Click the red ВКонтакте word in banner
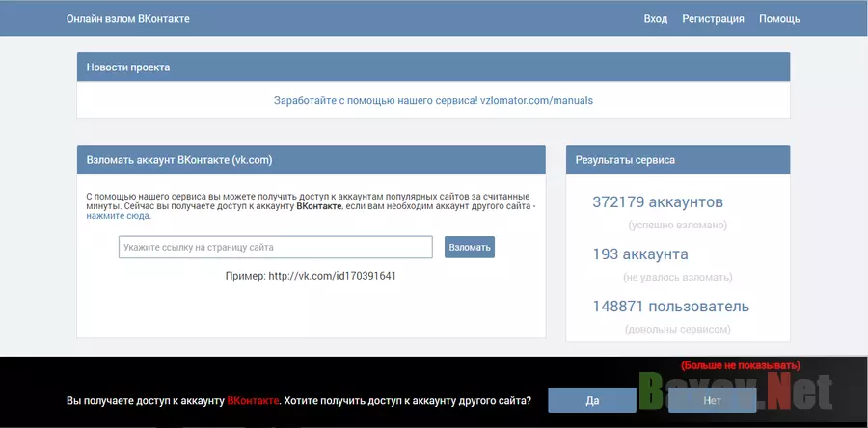Screen dimensions: 868x428 coord(253,400)
